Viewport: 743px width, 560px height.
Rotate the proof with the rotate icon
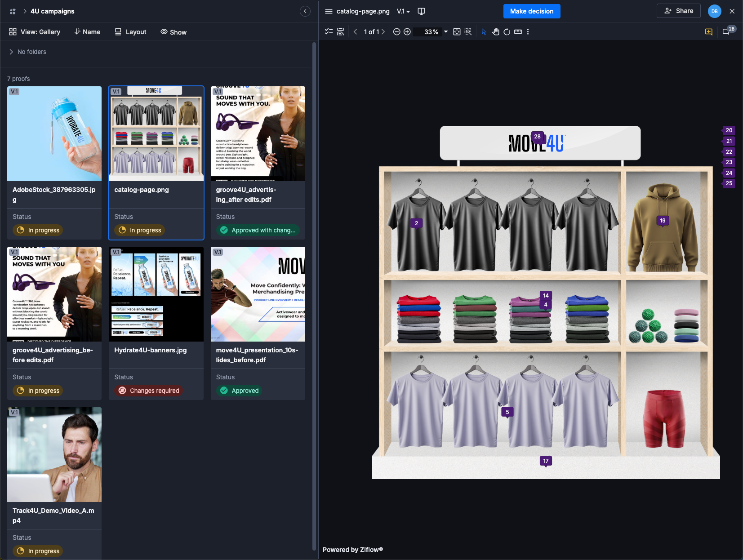pos(507,32)
